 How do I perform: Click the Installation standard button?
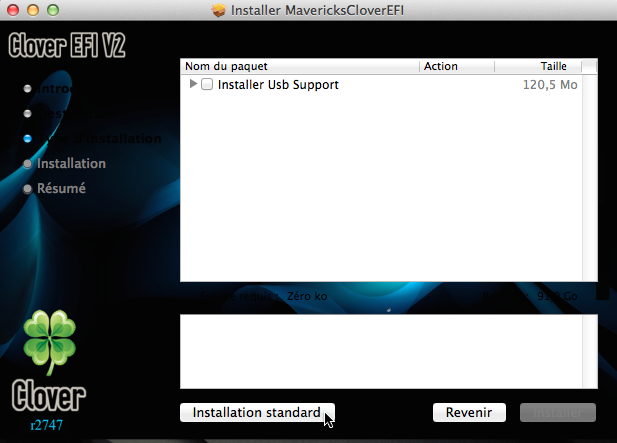tap(257, 412)
